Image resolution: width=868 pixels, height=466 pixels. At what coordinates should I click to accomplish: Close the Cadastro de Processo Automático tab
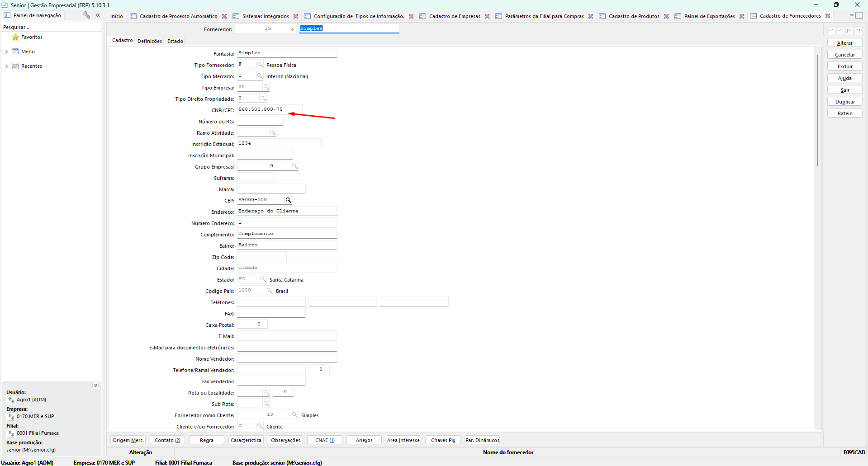click(x=224, y=16)
